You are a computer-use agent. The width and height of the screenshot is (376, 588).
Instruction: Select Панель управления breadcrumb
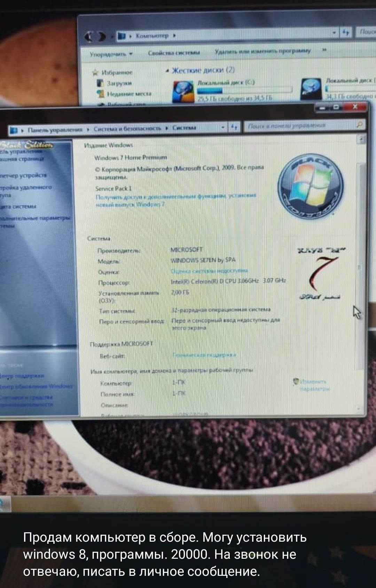tap(55, 130)
